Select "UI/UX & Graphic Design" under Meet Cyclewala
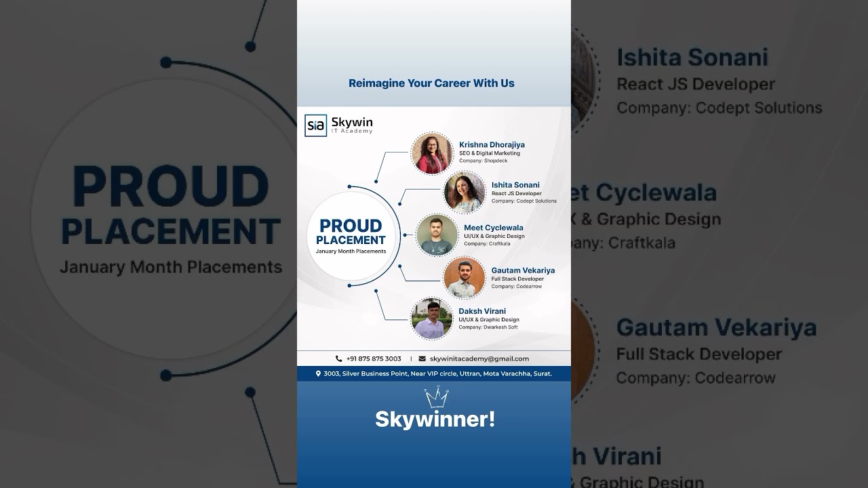868x488 pixels. click(x=494, y=237)
